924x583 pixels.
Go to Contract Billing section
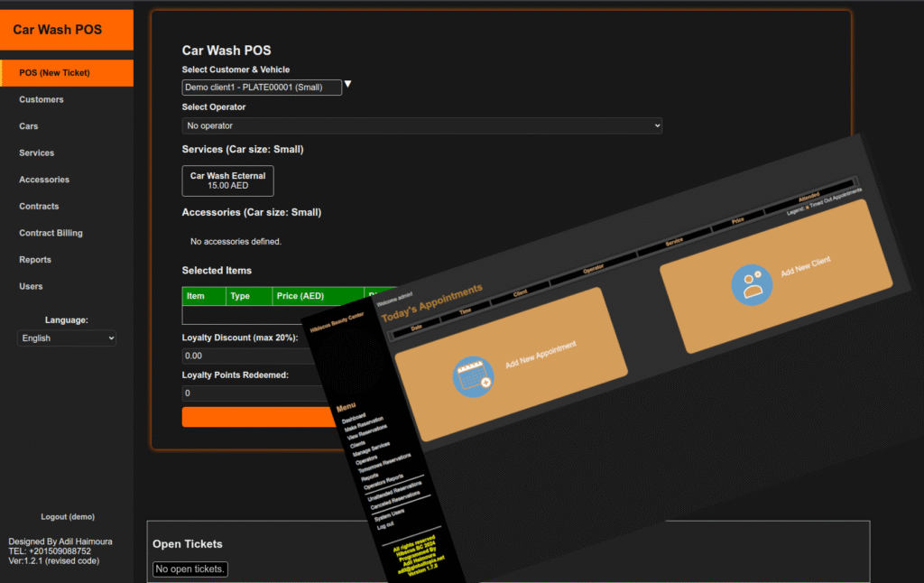(51, 233)
